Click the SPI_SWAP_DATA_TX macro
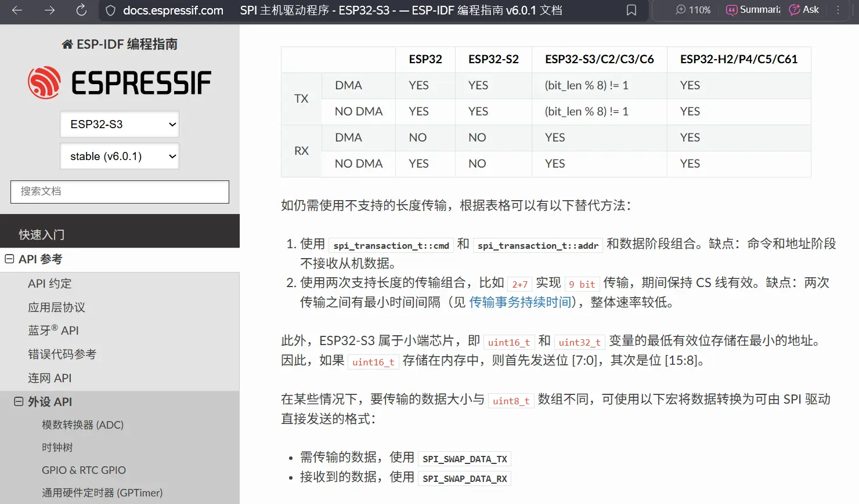Screen dimensions: 859x504 tap(464, 459)
